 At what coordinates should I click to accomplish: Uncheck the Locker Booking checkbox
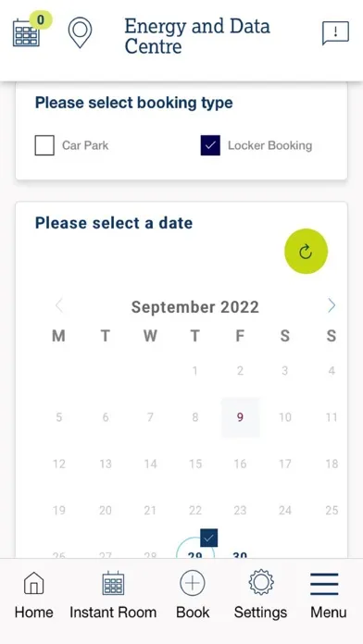(210, 145)
